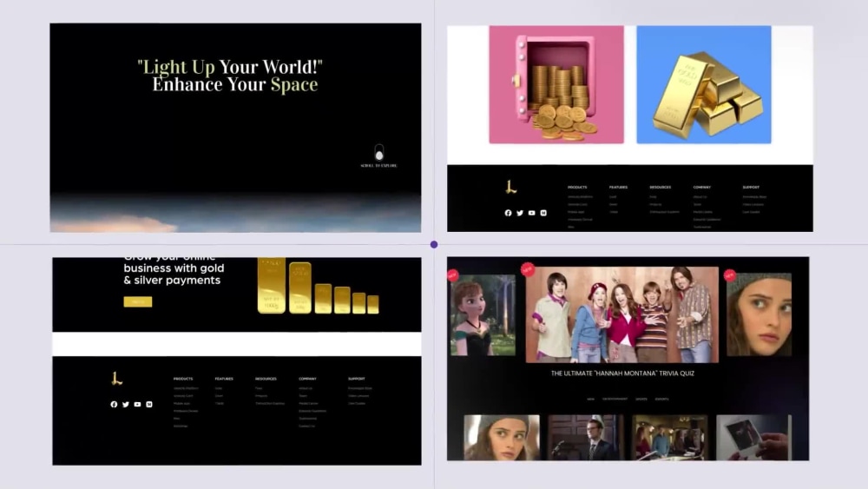Click gold L logo in top-right site footer
Screen dimensions: 868x489
point(511,188)
